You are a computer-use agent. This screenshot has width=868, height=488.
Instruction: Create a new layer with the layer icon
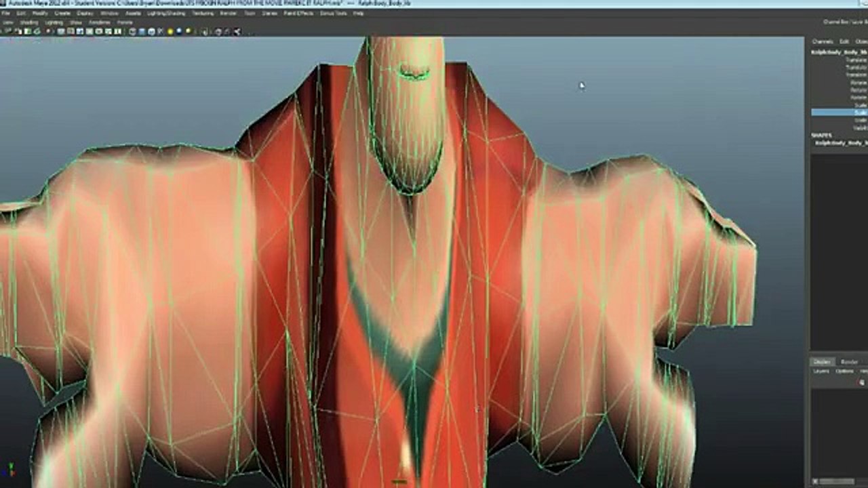pyautogui.click(x=862, y=382)
